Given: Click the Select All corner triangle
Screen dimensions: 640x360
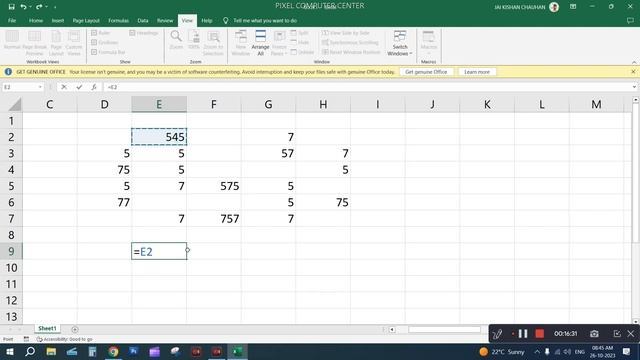Looking at the screenshot, I should click(x=15, y=104).
